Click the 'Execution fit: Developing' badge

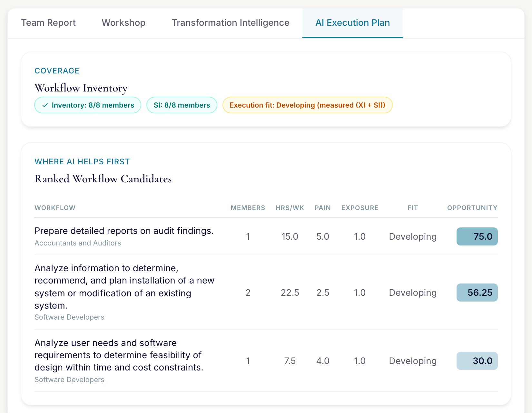click(307, 105)
